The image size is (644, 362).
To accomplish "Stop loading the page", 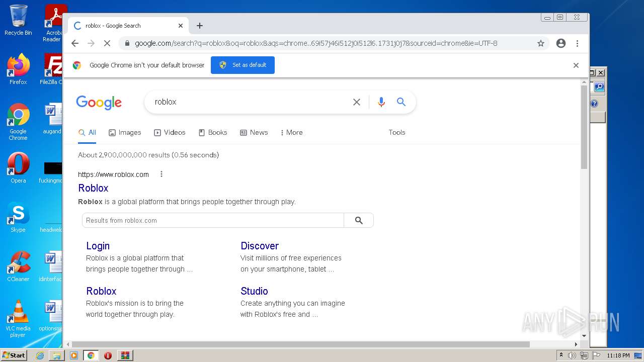I will 107,43.
